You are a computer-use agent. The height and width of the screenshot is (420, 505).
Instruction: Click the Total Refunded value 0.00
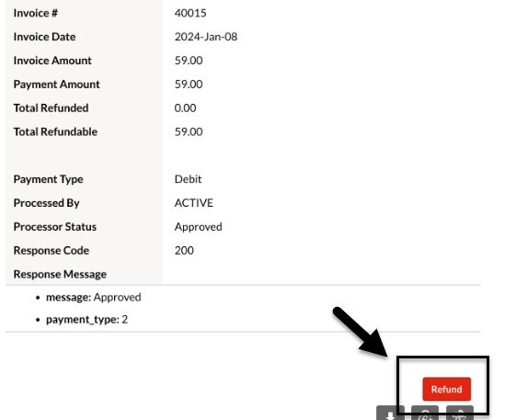coord(185,108)
